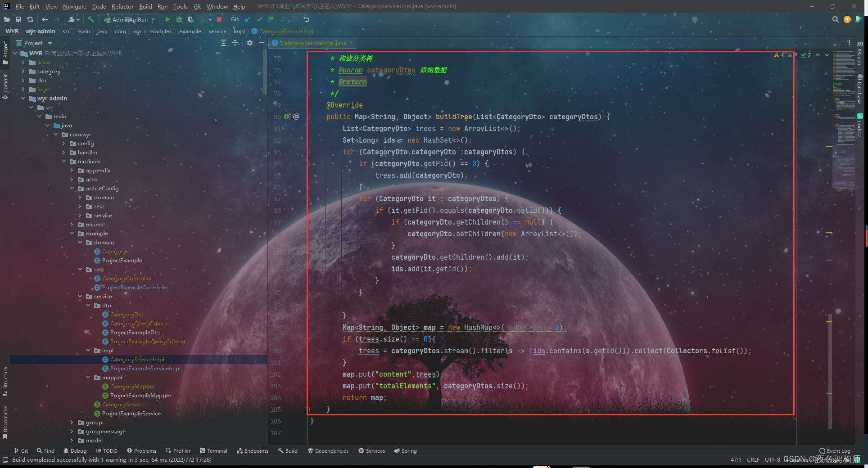Navigate Back with the left arrow icon
Viewport: 868px width, 468px height.
(x=45, y=19)
